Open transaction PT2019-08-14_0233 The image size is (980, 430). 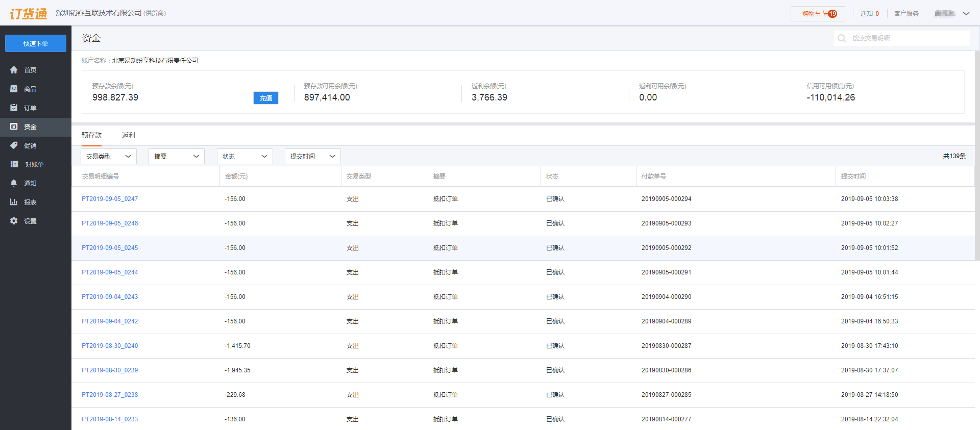click(x=110, y=419)
